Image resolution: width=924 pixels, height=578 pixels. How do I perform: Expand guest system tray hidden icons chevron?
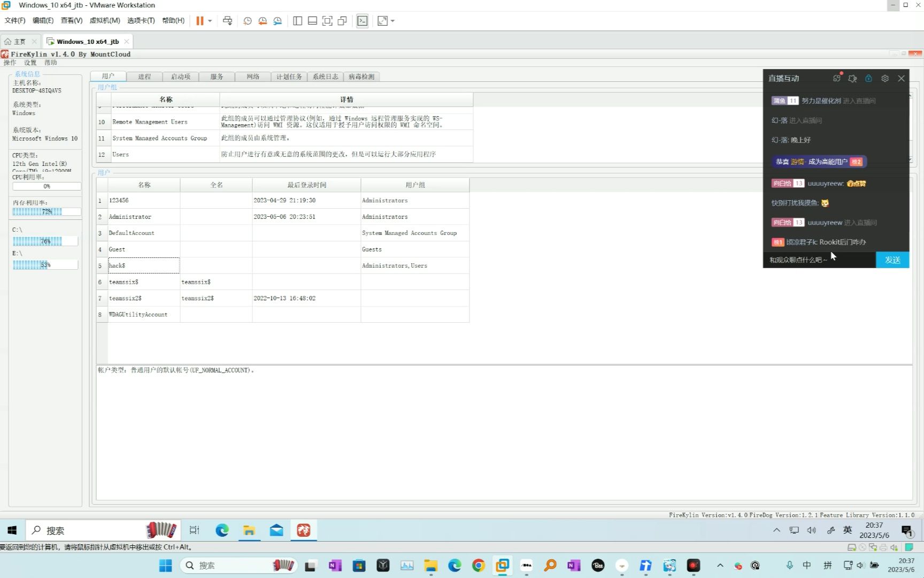(776, 530)
